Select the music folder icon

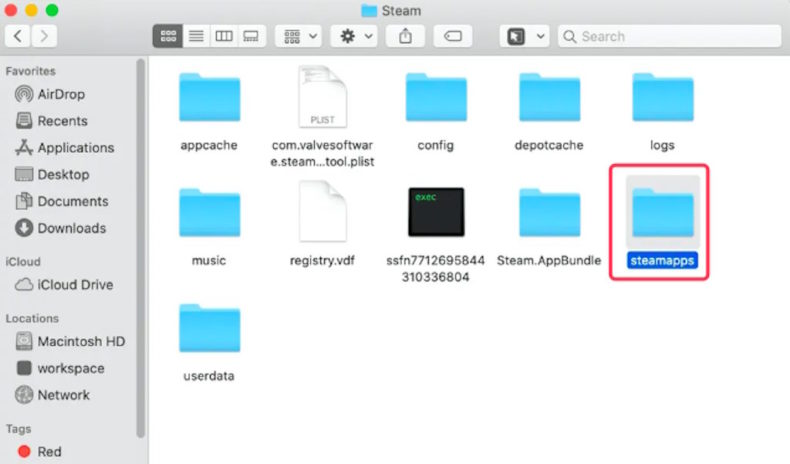click(x=210, y=212)
